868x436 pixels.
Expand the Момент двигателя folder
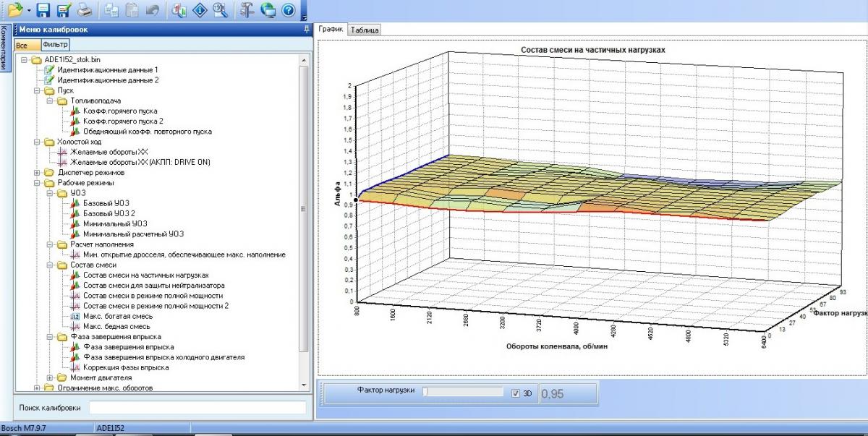[50, 378]
